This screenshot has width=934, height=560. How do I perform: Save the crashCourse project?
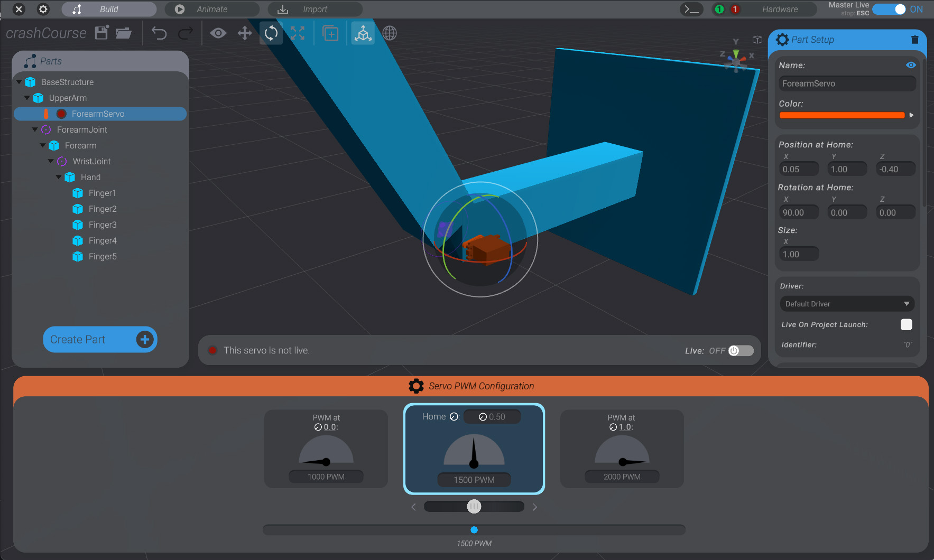tap(100, 33)
